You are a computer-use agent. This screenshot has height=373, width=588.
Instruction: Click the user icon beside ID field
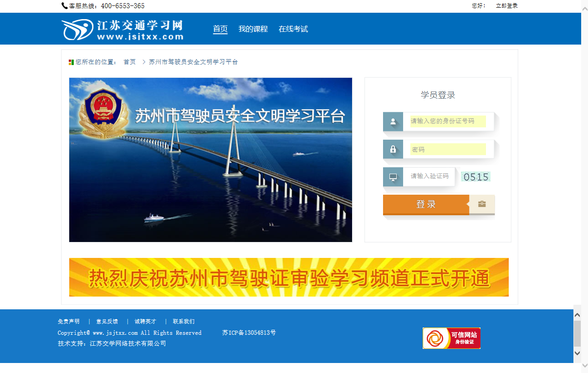pyautogui.click(x=393, y=121)
